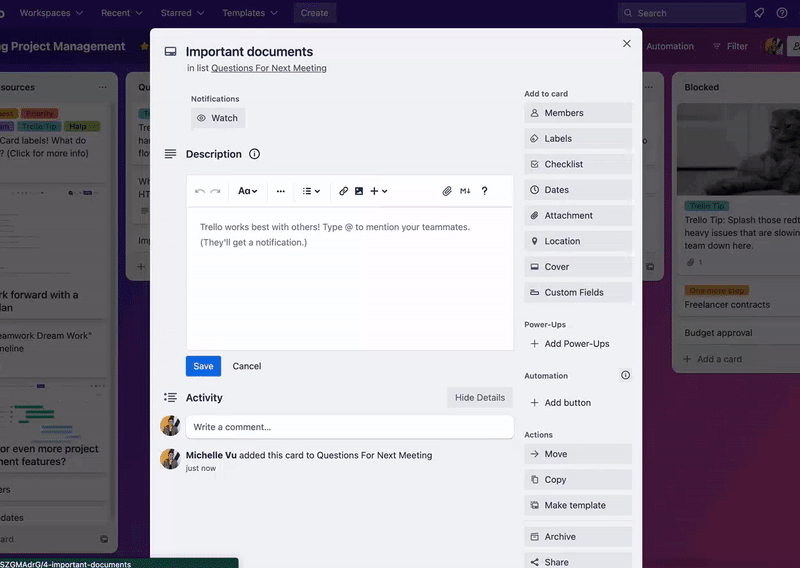800x568 pixels.
Task: Click the Search field in top bar
Action: click(682, 13)
